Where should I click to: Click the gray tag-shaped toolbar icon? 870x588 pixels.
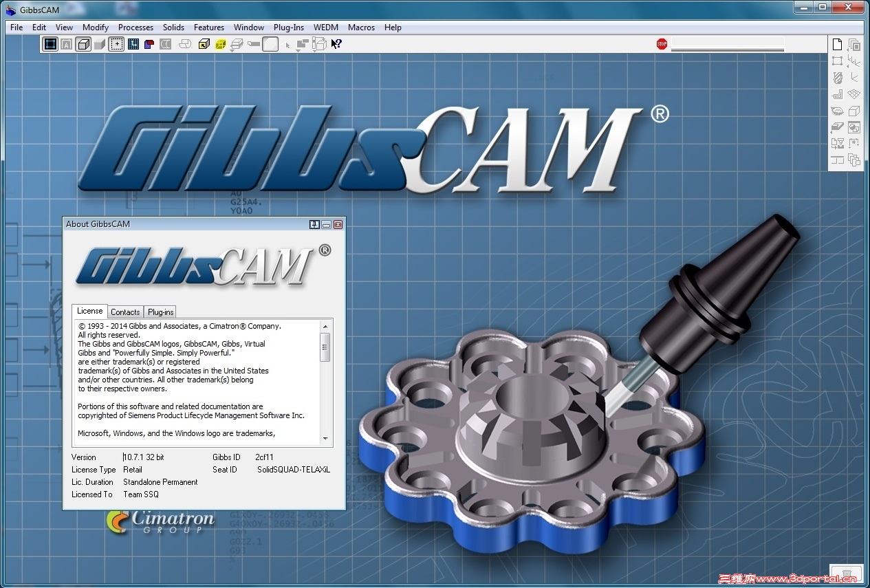[x=254, y=44]
